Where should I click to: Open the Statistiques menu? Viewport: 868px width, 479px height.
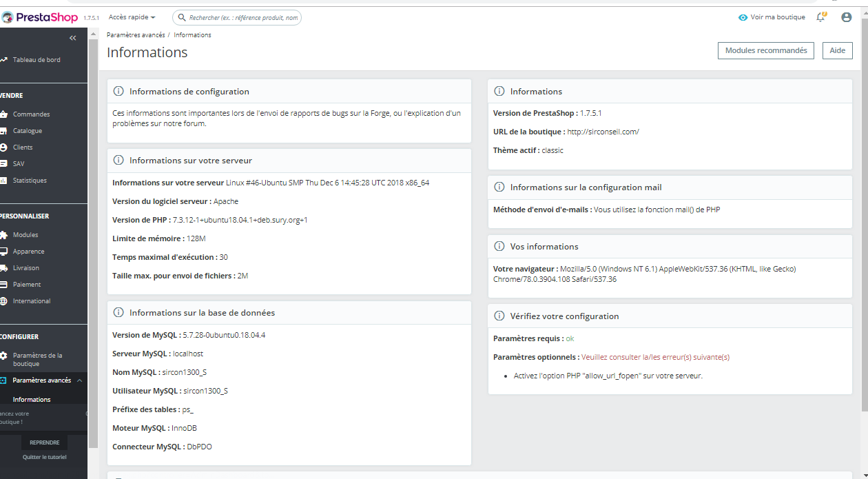[x=30, y=181]
